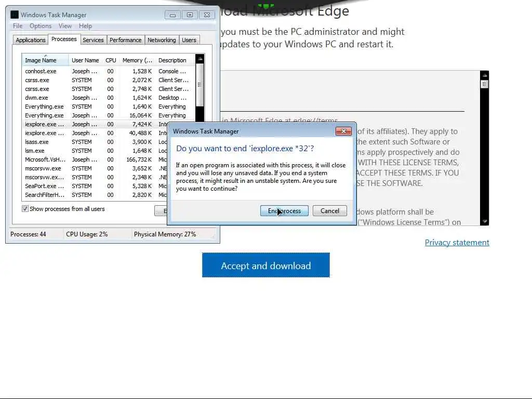Select the SeaPort.exe process row
The width and height of the screenshot is (532, 399).
tap(95, 186)
